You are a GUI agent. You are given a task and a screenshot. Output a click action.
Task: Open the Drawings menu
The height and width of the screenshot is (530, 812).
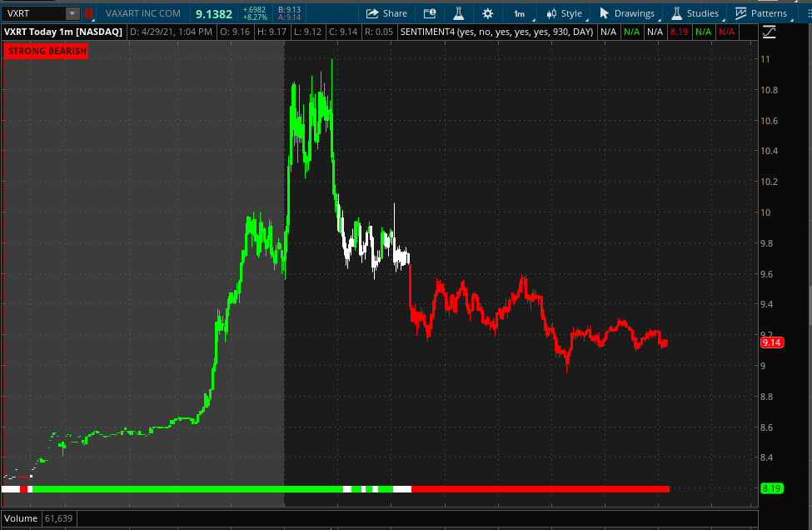[x=627, y=13]
